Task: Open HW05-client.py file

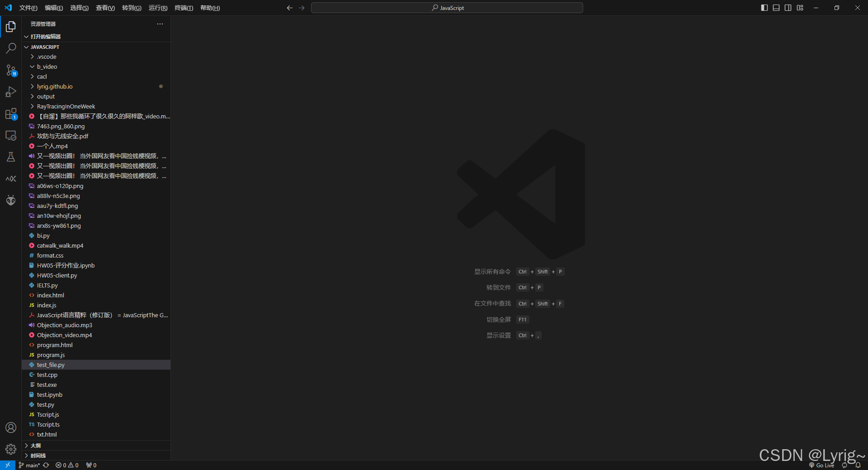Action: 96,275
